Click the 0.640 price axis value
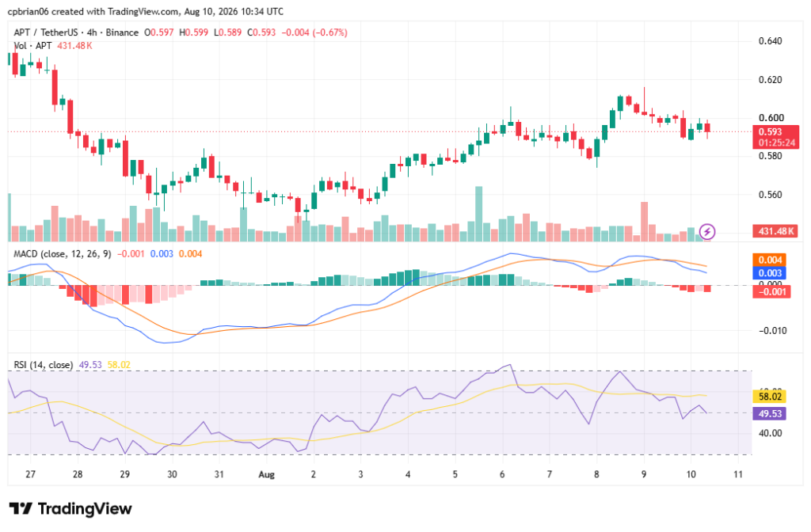811x532 pixels. [x=770, y=41]
